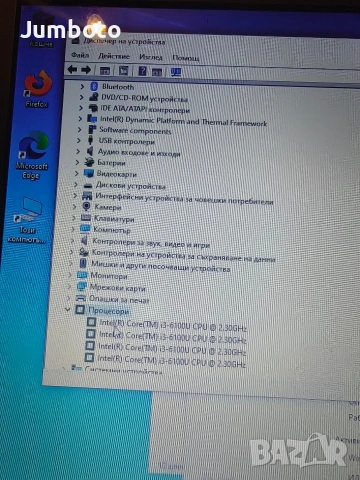The image size is (360, 480).
Task: Select the IDE ATA/ATAPI controllers icon
Action: [93, 108]
